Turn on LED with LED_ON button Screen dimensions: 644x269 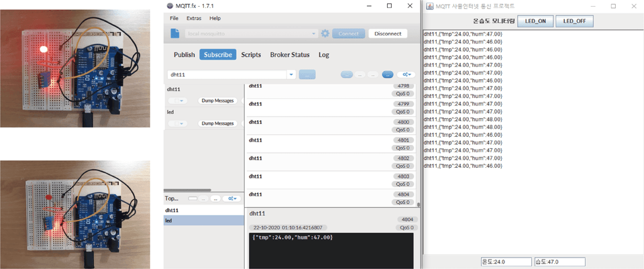tap(535, 21)
